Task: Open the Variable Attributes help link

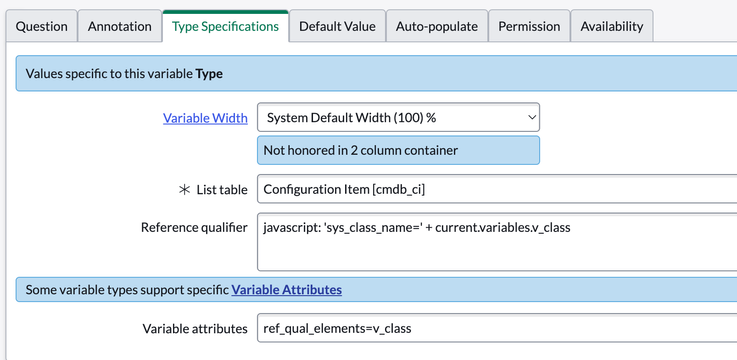Action: click(287, 290)
